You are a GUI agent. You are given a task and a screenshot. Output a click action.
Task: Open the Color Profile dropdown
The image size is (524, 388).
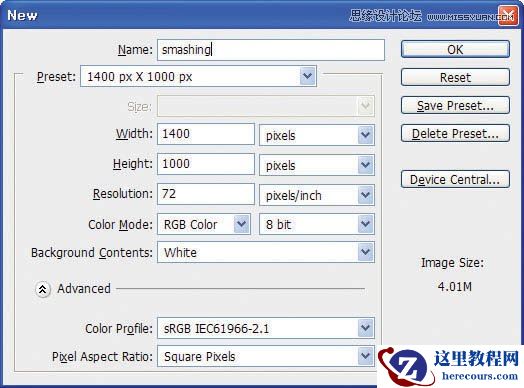(x=266, y=328)
